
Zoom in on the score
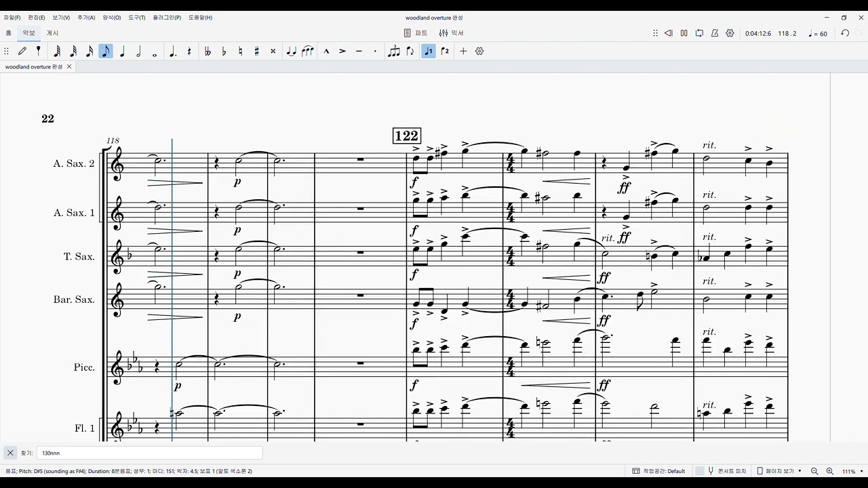tap(829, 471)
